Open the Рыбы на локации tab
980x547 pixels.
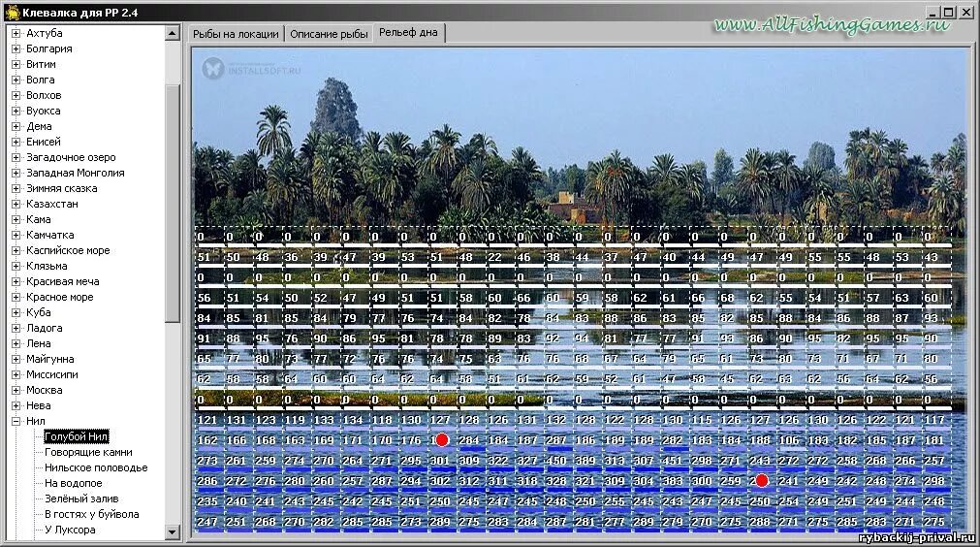click(x=236, y=34)
